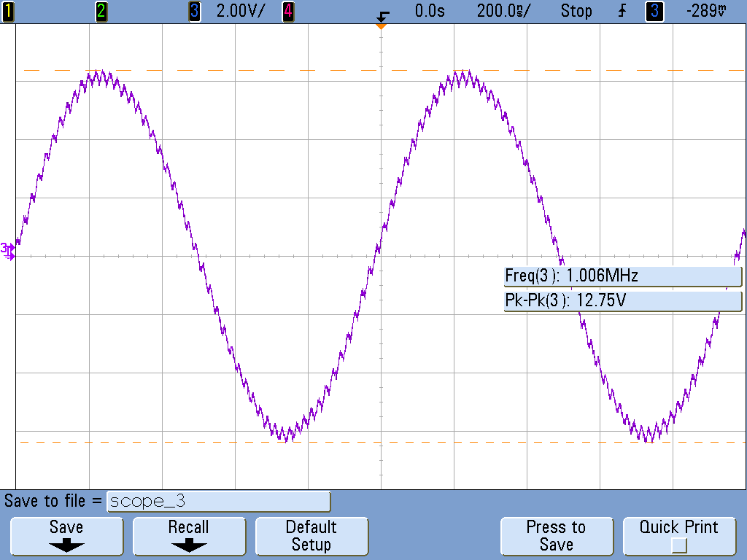Click the 2.00V/ vertical scale readout
Image resolution: width=747 pixels, height=560 pixels.
[240, 11]
